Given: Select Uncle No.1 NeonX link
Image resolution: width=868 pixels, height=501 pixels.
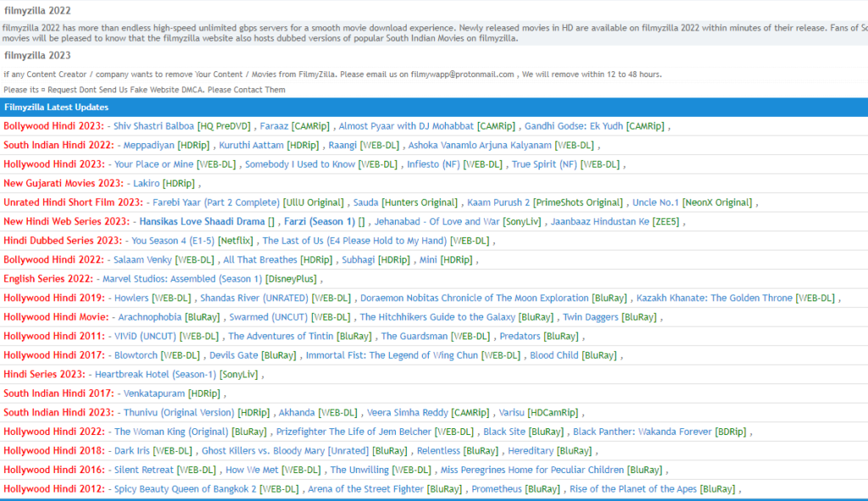Looking at the screenshot, I should [x=655, y=203].
